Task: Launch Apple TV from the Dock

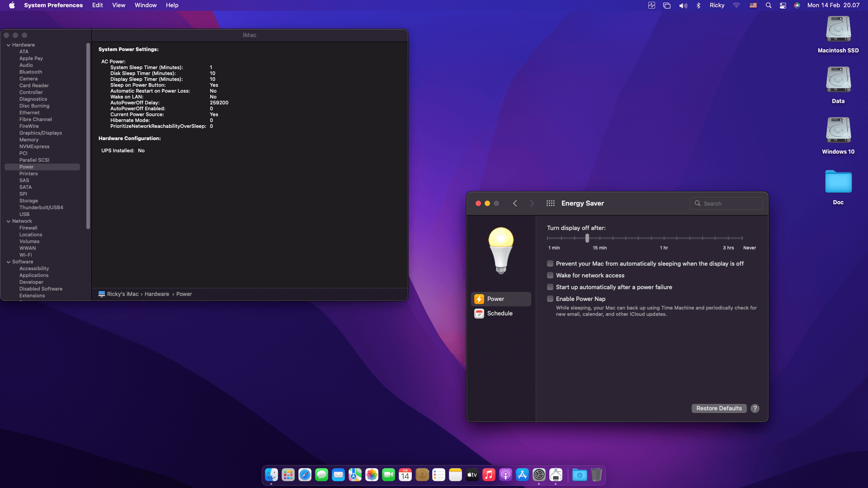Action: click(x=472, y=475)
